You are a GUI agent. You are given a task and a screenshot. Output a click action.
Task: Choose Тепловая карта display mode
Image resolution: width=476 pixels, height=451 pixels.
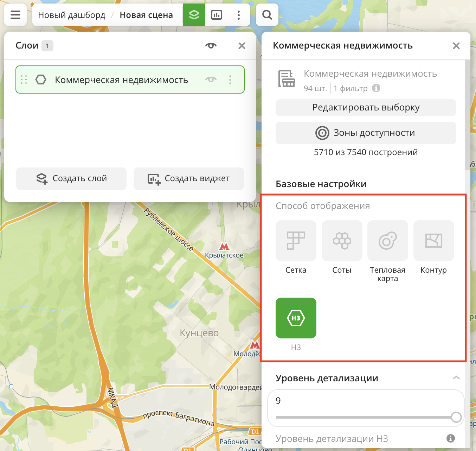[387, 241]
